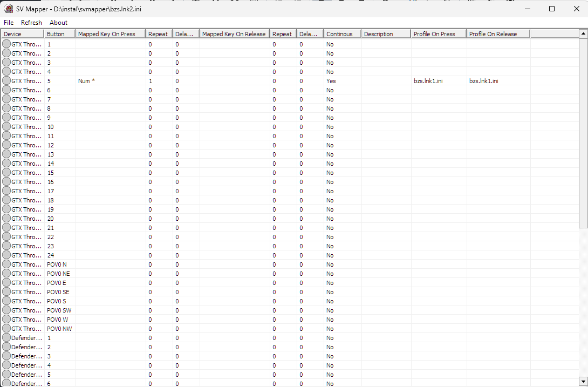The image size is (588, 387).
Task: Click the SV Mapper title bar icon
Action: click(9, 9)
